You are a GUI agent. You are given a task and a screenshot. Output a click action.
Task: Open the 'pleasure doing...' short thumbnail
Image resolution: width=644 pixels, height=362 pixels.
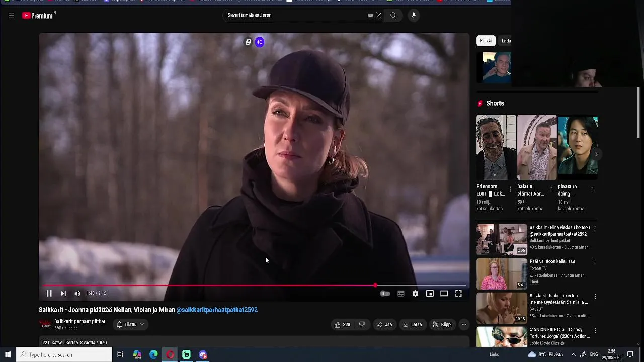coord(578,147)
